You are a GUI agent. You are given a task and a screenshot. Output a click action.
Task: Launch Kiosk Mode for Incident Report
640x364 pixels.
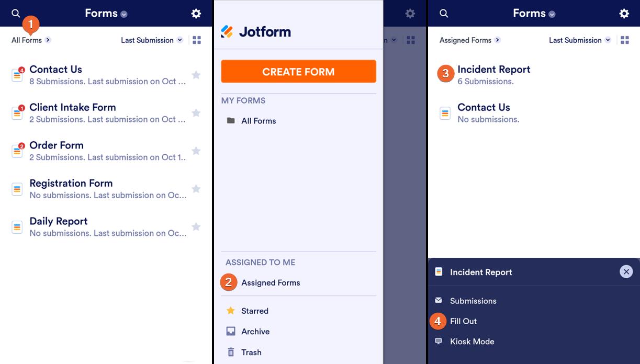[471, 342]
